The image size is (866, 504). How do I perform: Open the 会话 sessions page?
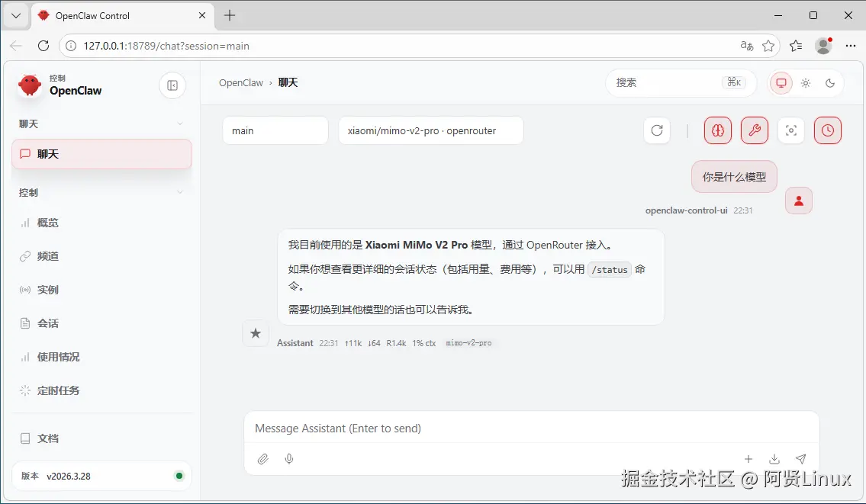click(x=101, y=323)
